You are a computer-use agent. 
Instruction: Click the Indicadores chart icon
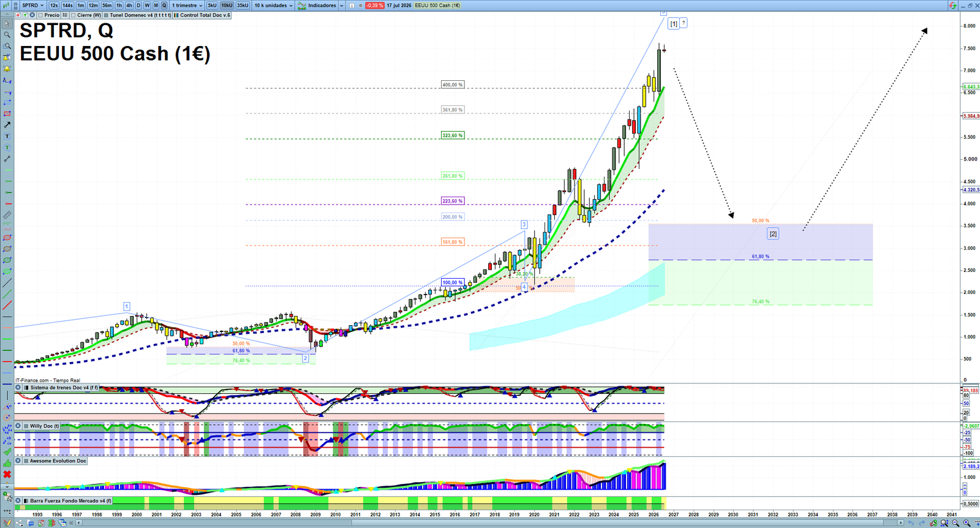tap(301, 6)
